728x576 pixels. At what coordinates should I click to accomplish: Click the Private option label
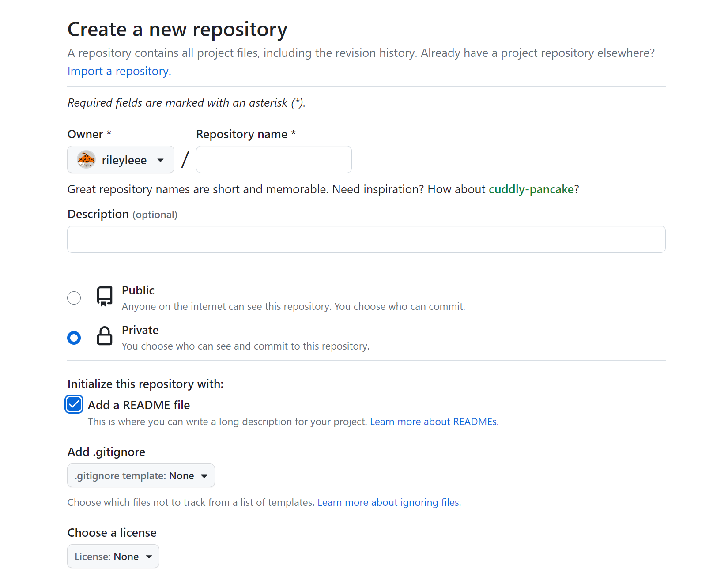[140, 330]
